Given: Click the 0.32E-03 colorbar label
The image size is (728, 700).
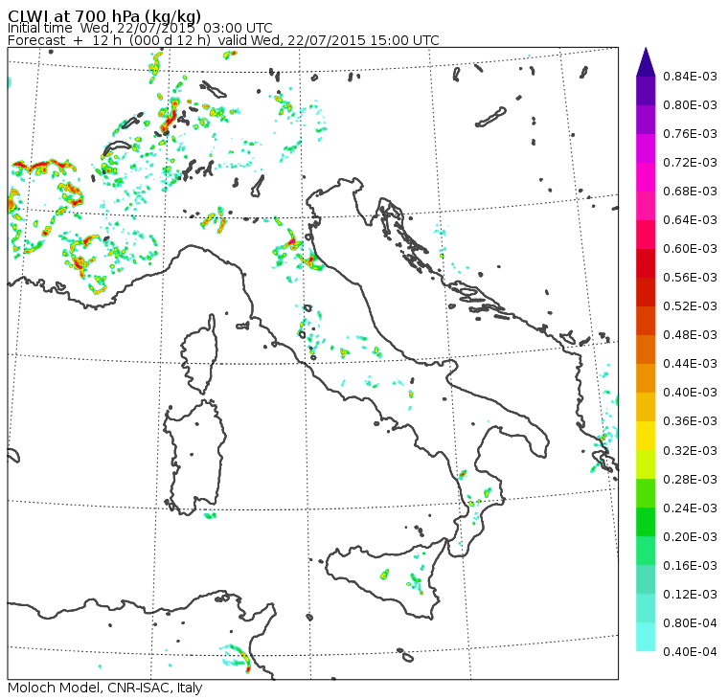Looking at the screenshot, I should point(690,451).
